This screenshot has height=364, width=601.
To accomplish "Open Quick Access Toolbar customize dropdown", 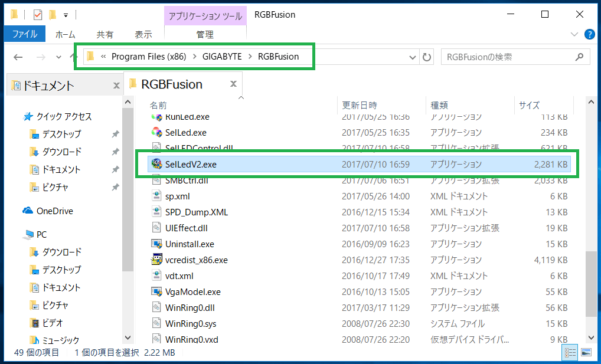I will click(x=66, y=15).
